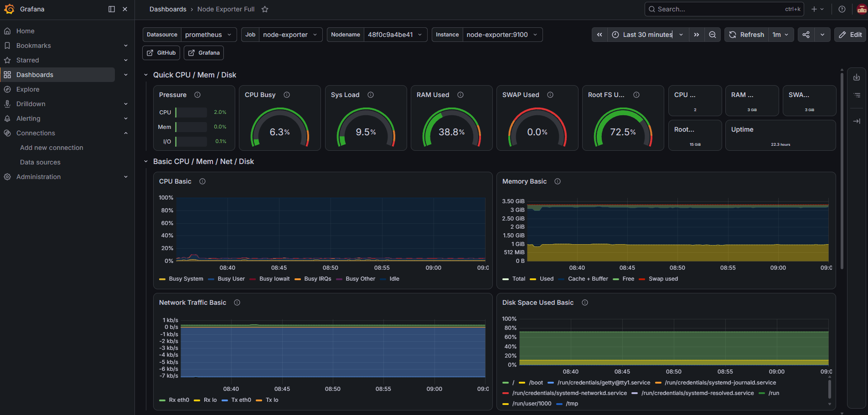This screenshot has width=868, height=415.
Task: Open the Last 30 minutes time picker
Action: tap(648, 35)
